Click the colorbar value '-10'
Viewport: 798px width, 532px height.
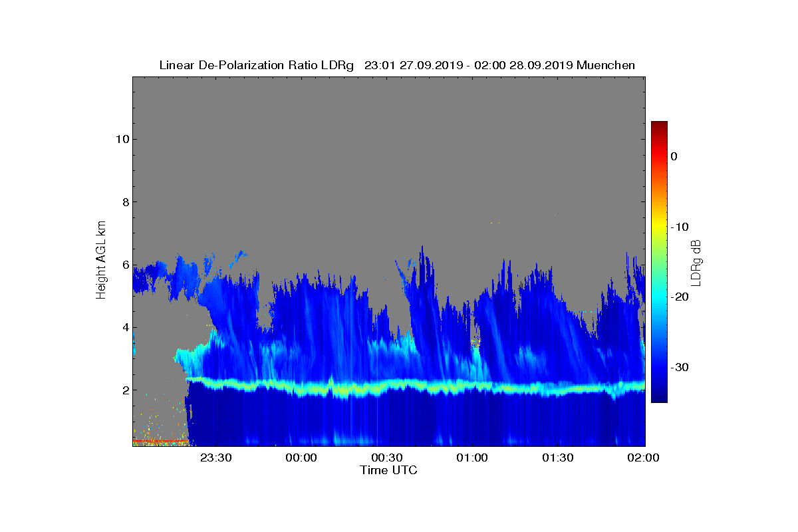click(680, 227)
